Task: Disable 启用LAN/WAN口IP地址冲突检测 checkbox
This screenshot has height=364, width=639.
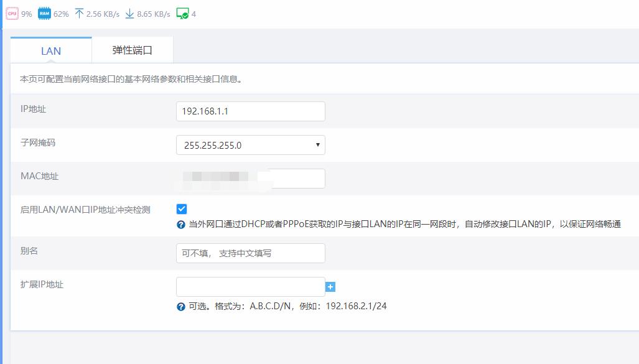Action: point(180,209)
